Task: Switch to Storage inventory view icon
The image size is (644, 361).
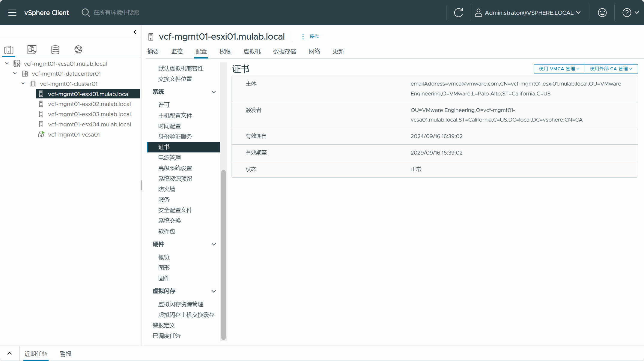Action: coord(55,50)
